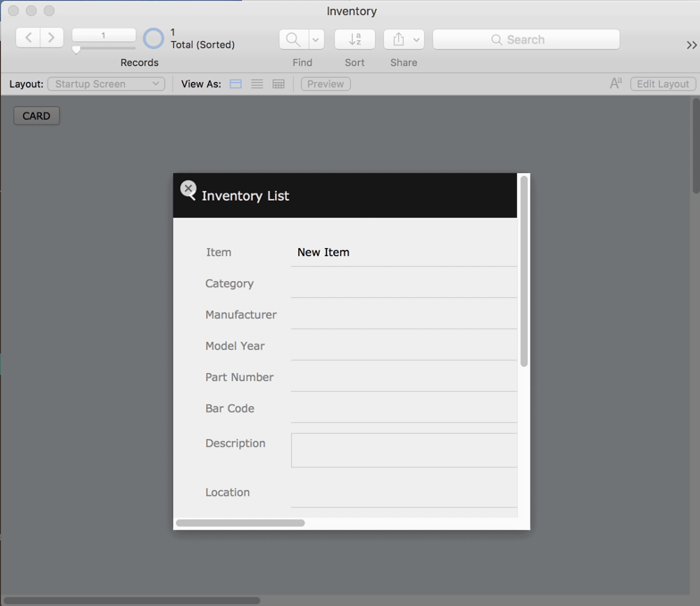The image size is (700, 606).
Task: Click the found set circle icon
Action: point(154,38)
